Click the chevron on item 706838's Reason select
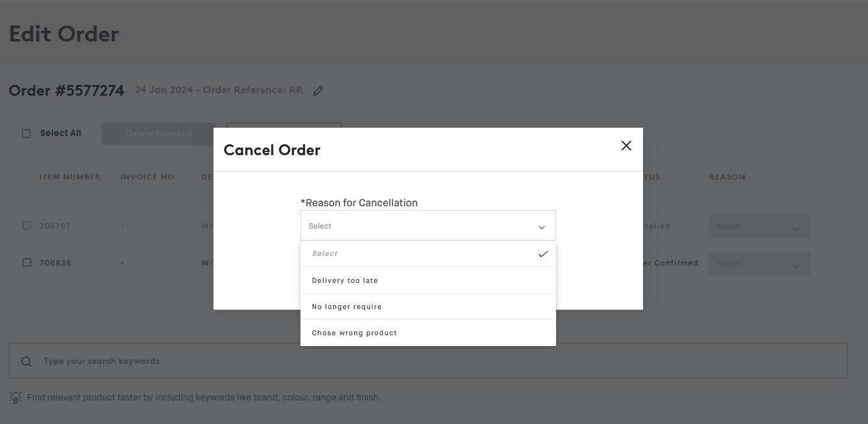Image resolution: width=868 pixels, height=424 pixels. 796,264
